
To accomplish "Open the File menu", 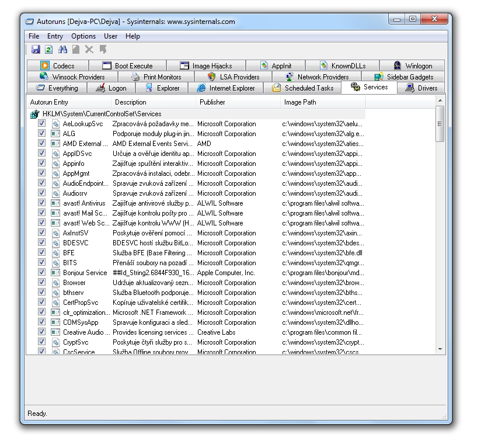I will click(x=34, y=36).
